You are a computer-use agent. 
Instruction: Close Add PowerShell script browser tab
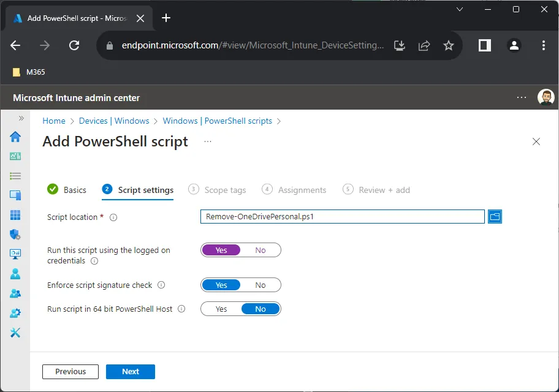tap(140, 18)
